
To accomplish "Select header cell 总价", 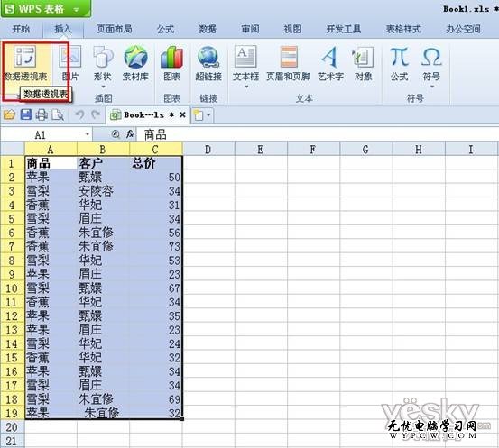I will click(x=155, y=163).
